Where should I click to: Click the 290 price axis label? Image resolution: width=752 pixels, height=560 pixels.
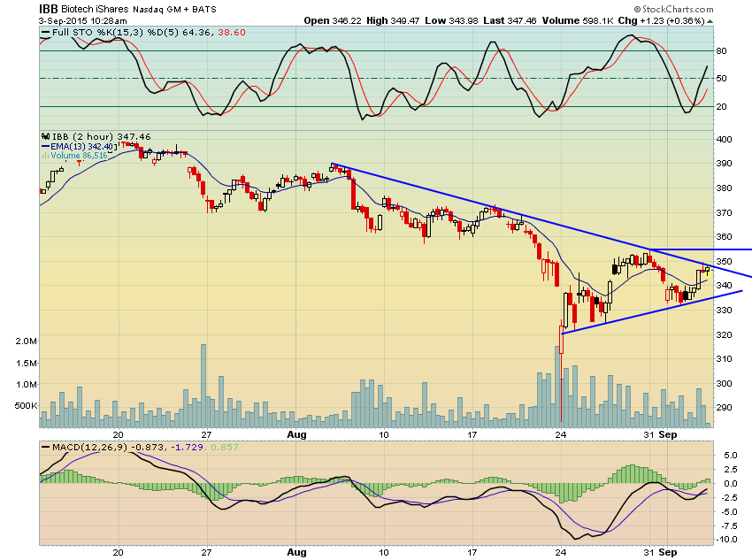[x=724, y=408]
